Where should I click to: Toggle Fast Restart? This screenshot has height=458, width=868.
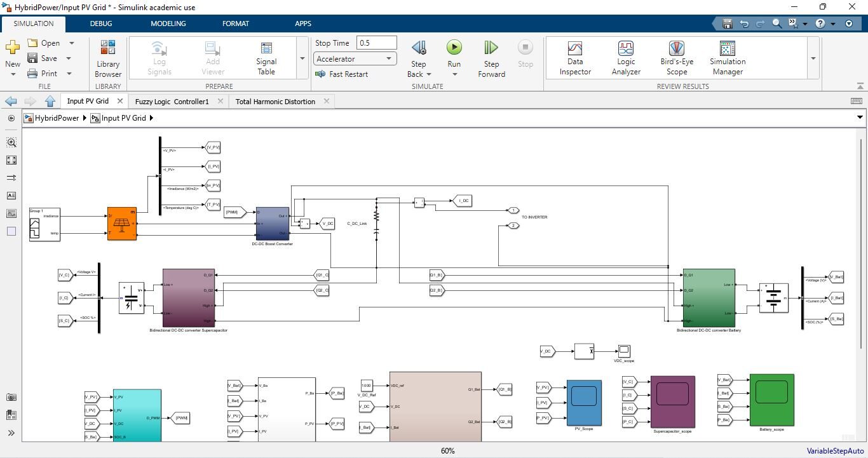342,74
